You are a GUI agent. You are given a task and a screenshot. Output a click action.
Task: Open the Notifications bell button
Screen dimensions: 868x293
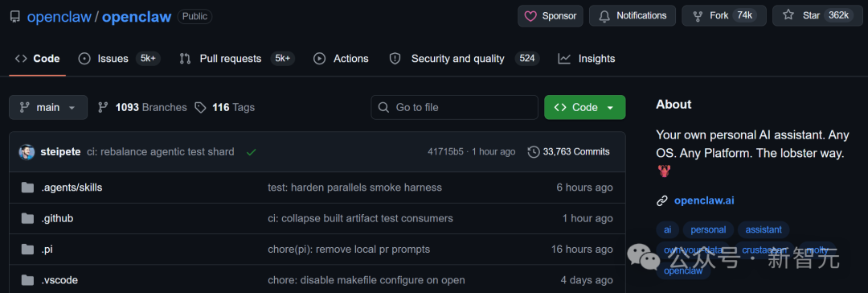633,15
